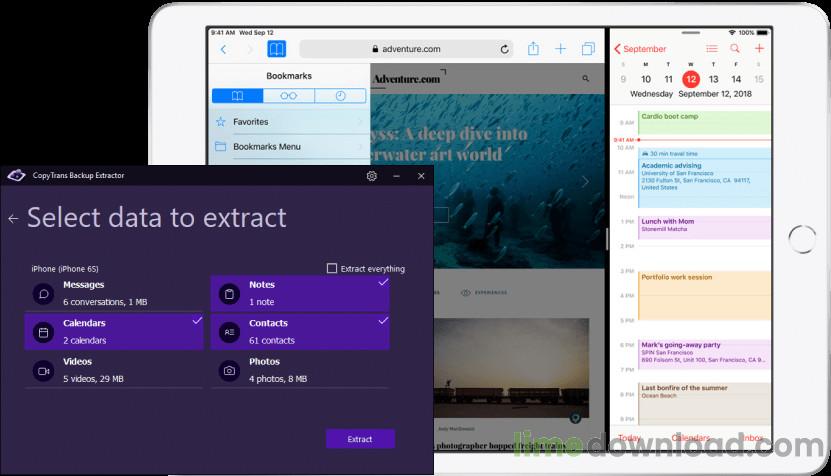Select day 10 in Calendar week strip
This screenshot has height=476, width=831.
point(646,80)
